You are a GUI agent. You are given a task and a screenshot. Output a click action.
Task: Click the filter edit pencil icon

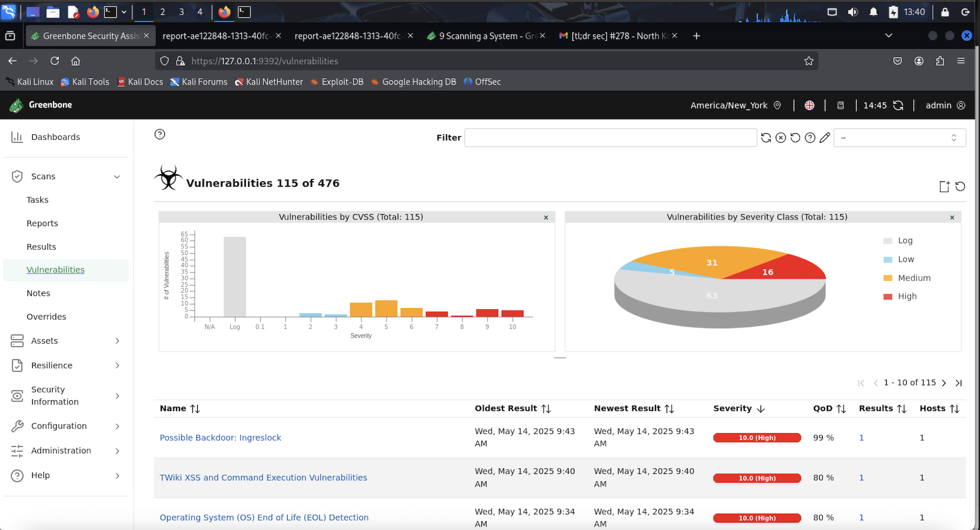tap(825, 138)
